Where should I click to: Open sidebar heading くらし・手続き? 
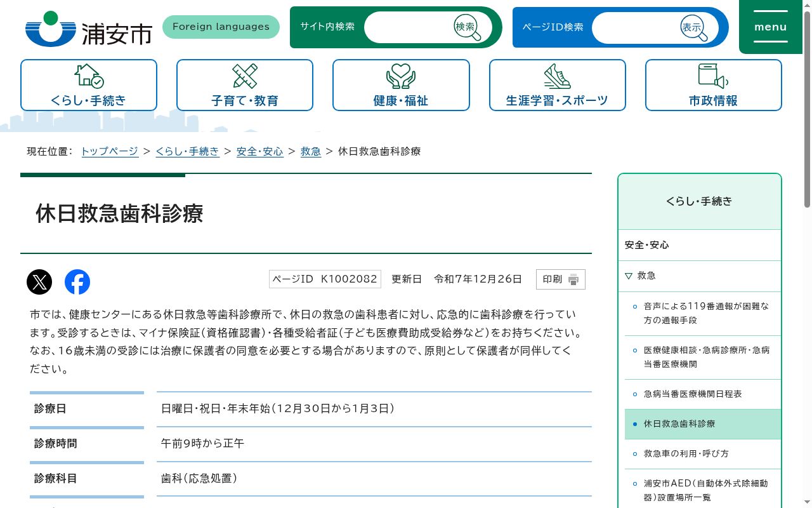pos(700,201)
